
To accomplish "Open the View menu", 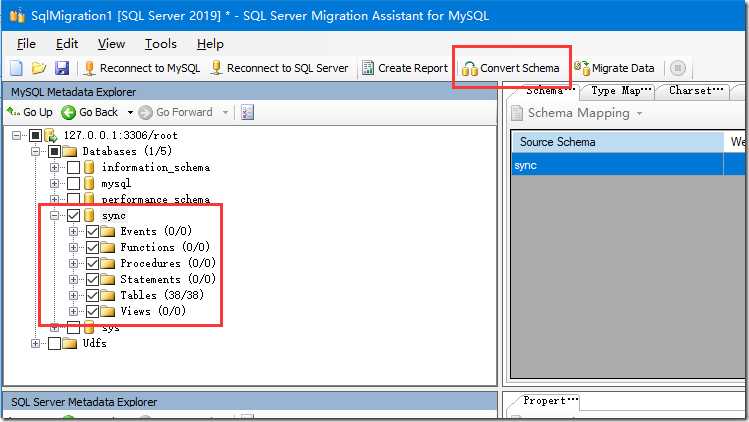I will tap(111, 44).
